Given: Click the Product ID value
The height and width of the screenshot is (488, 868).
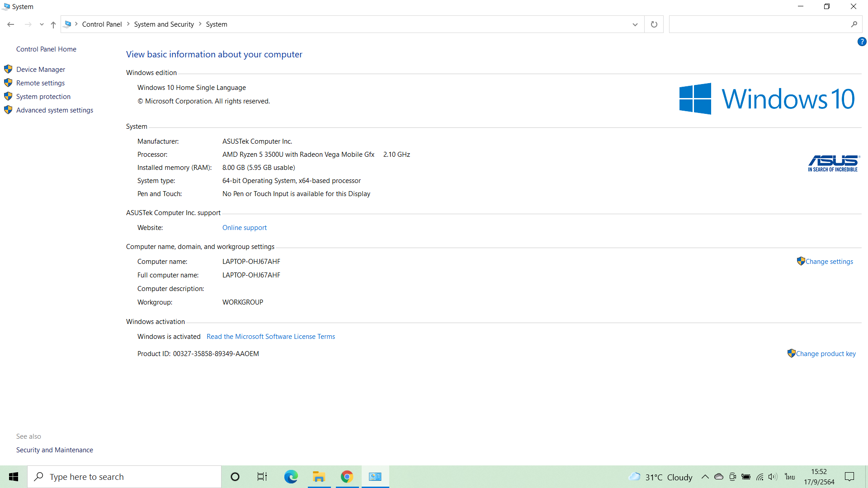Looking at the screenshot, I should point(216,354).
